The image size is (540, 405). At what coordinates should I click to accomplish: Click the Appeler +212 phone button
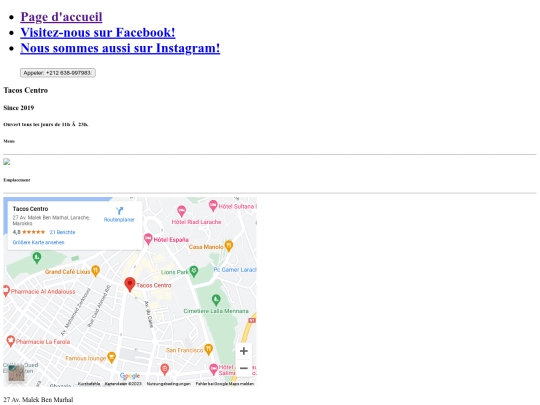(x=58, y=73)
